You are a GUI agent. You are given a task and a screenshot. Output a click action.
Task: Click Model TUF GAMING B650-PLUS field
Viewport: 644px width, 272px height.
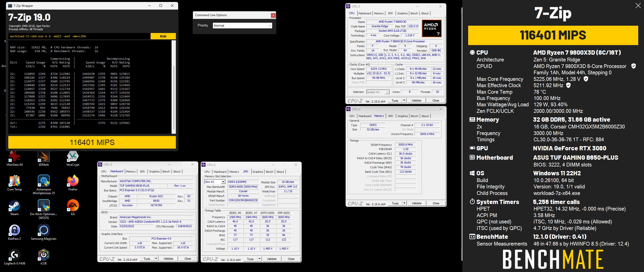[143, 186]
